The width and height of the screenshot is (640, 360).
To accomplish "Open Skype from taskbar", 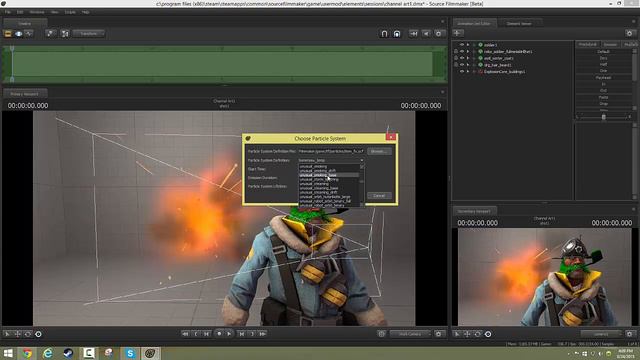I will click(x=130, y=353).
